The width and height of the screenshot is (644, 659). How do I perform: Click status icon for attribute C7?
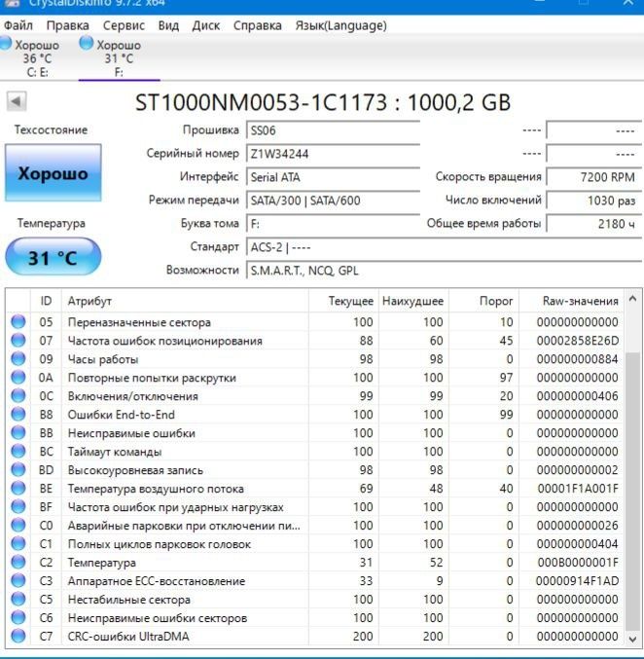18,636
